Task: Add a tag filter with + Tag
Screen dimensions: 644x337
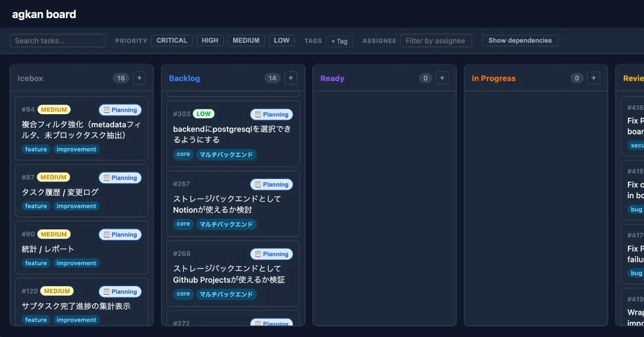Action: [x=340, y=41]
